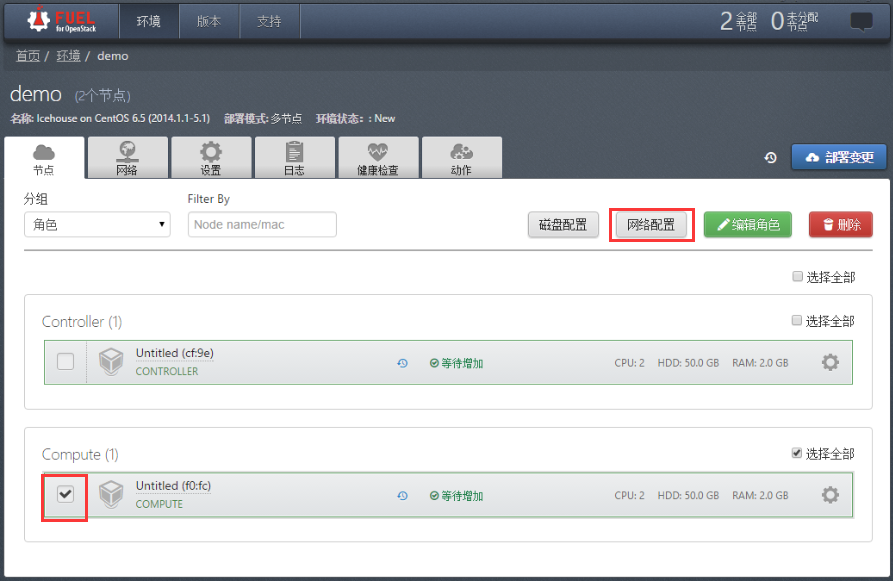Click the Untitled (f0:fc) node name
Image resolution: width=893 pixels, height=581 pixels.
(x=173, y=486)
